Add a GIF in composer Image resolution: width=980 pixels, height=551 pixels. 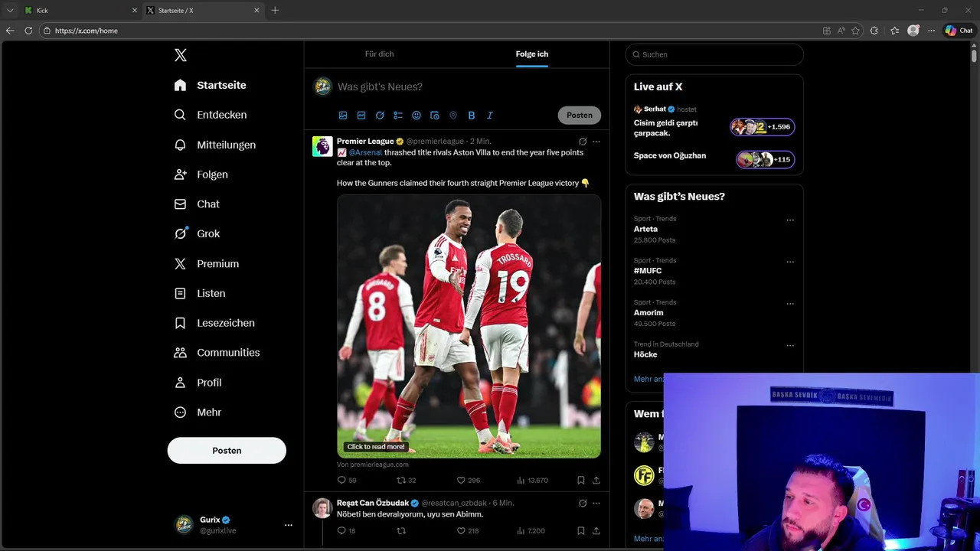[361, 116]
